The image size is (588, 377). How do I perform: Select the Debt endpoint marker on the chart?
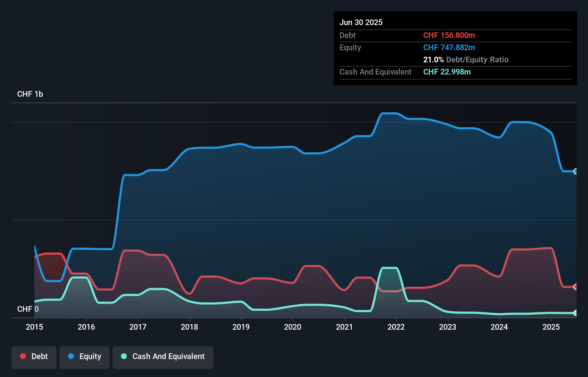[575, 287]
